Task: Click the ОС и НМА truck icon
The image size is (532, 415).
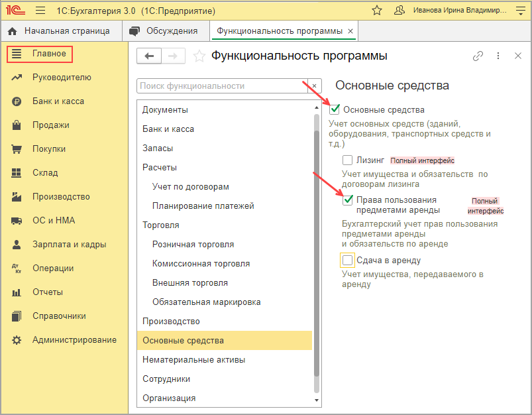Action: coord(17,221)
